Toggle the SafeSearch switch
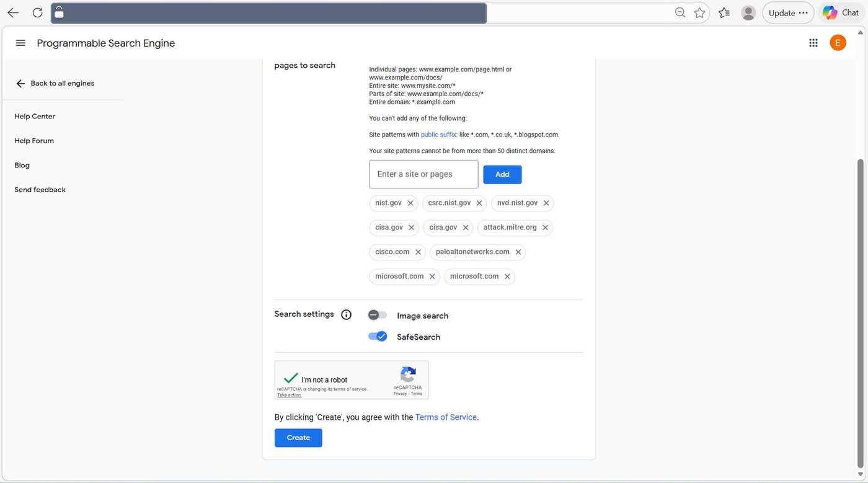Screen dimensions: 868x483 [x=378, y=336]
